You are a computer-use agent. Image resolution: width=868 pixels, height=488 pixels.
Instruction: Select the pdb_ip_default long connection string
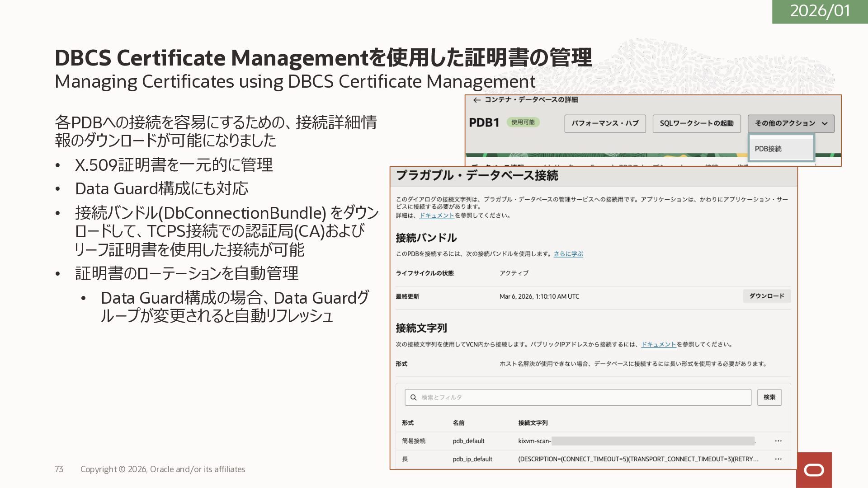click(638, 459)
